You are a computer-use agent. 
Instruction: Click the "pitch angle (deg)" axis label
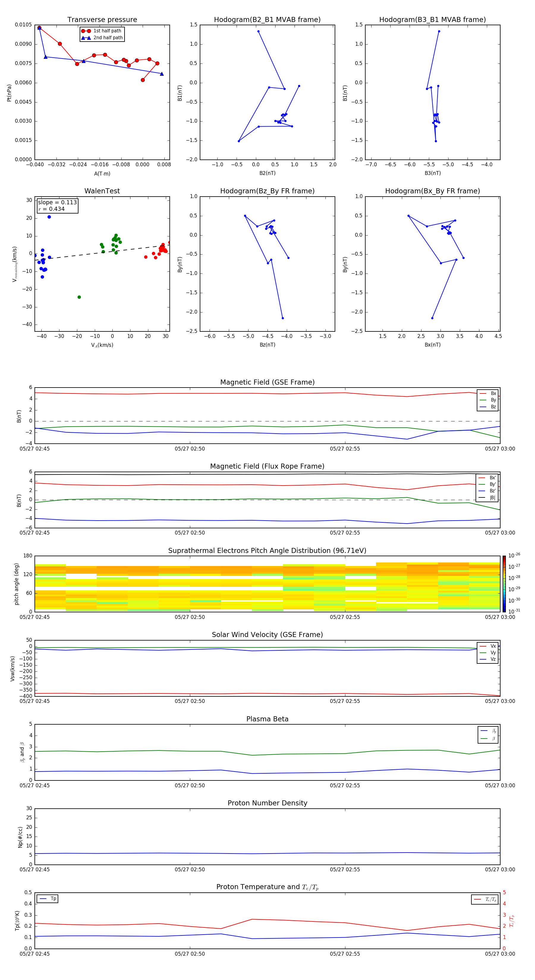coord(16,584)
